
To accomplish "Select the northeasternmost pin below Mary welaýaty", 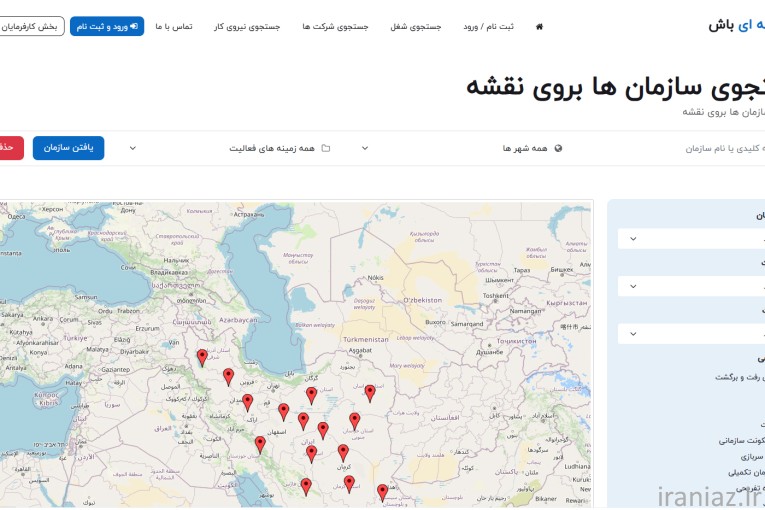I will (x=370, y=393).
